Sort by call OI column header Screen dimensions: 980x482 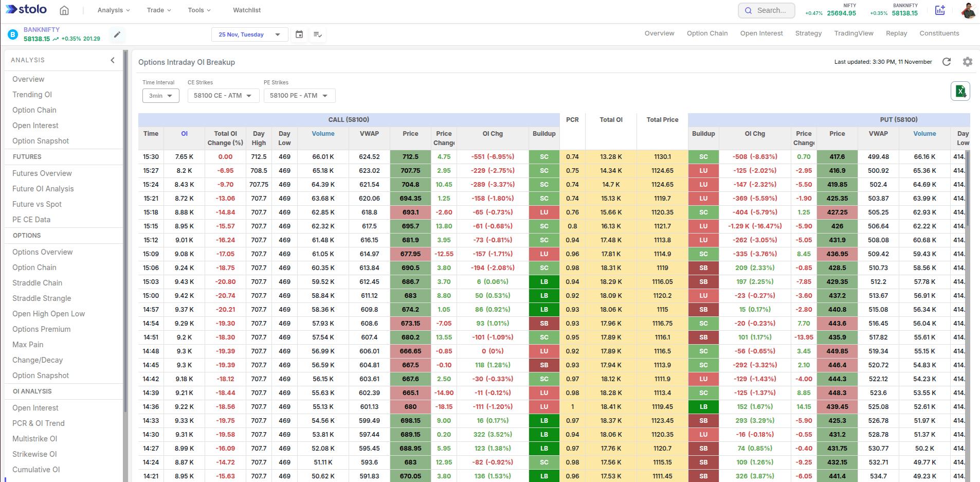point(184,134)
